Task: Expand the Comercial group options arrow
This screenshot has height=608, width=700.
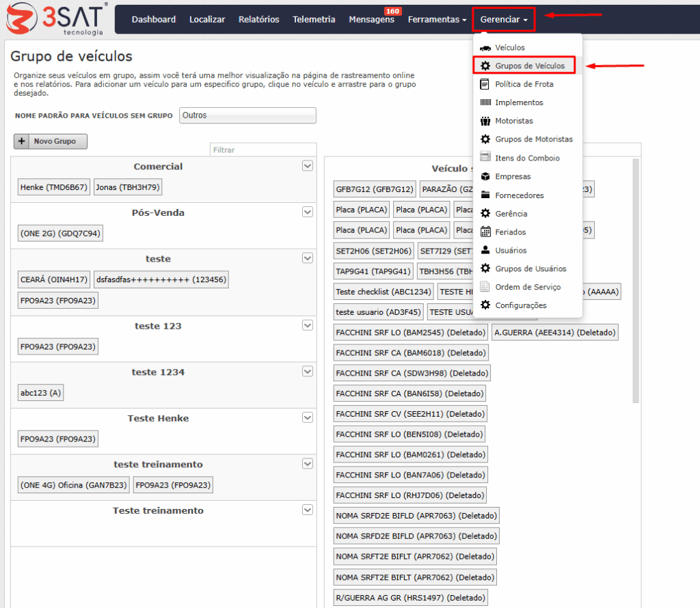Action: click(x=307, y=166)
